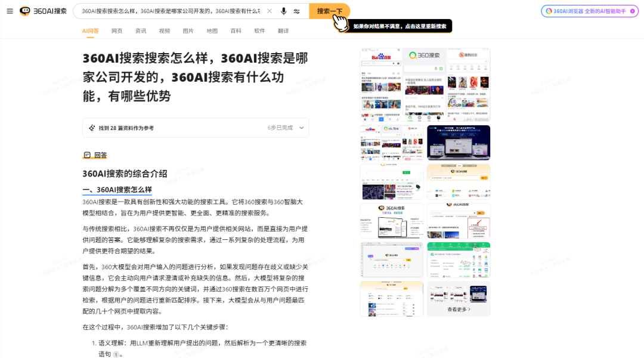
Task: Click text 找到 28 篇资料作为参考
Action: click(126, 128)
